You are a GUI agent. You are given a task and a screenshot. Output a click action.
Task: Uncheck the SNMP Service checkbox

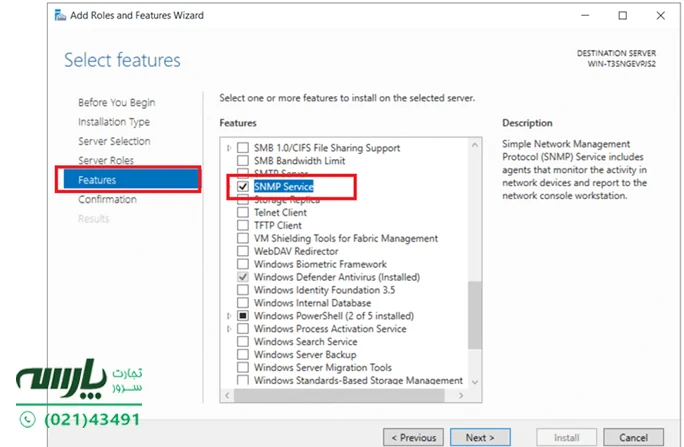pos(243,187)
